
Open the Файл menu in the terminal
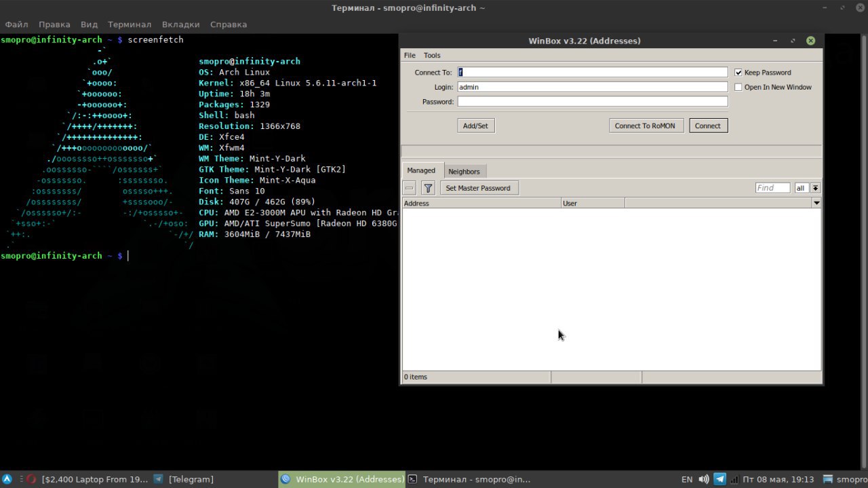(17, 24)
